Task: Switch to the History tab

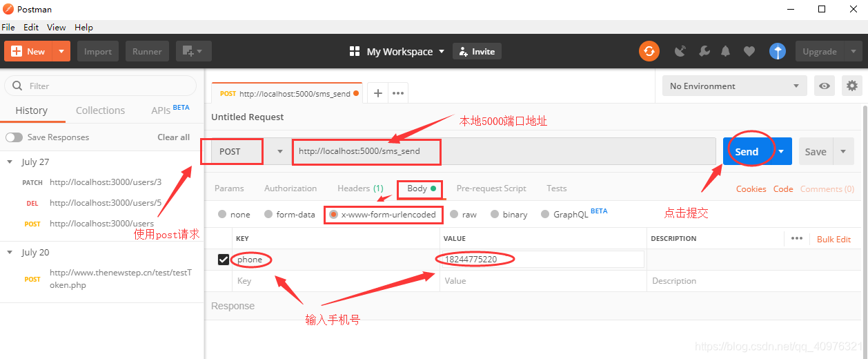Action: tap(32, 110)
